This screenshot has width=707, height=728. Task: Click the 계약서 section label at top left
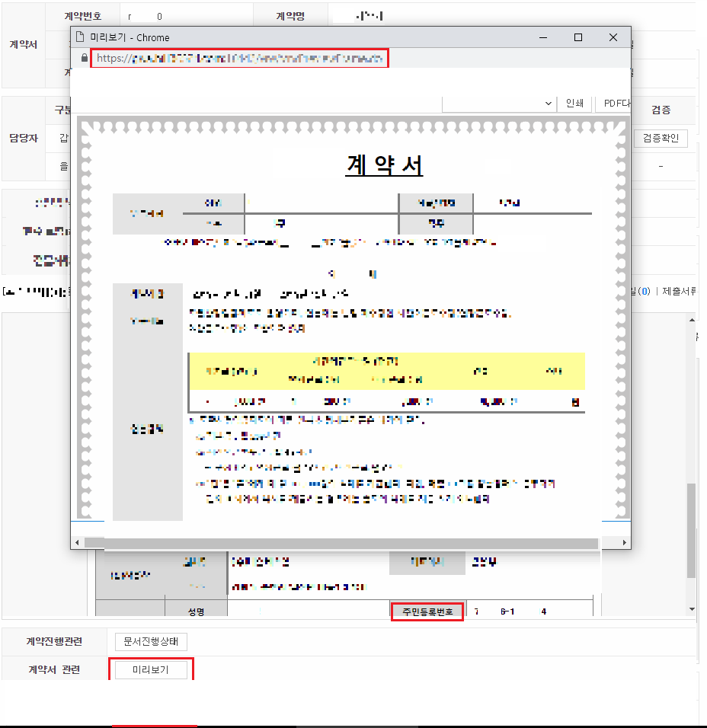(23, 45)
